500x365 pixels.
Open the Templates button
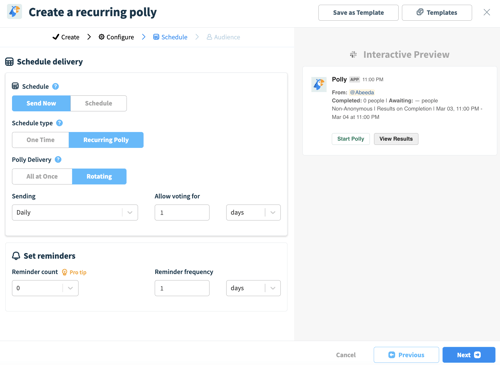[437, 13]
